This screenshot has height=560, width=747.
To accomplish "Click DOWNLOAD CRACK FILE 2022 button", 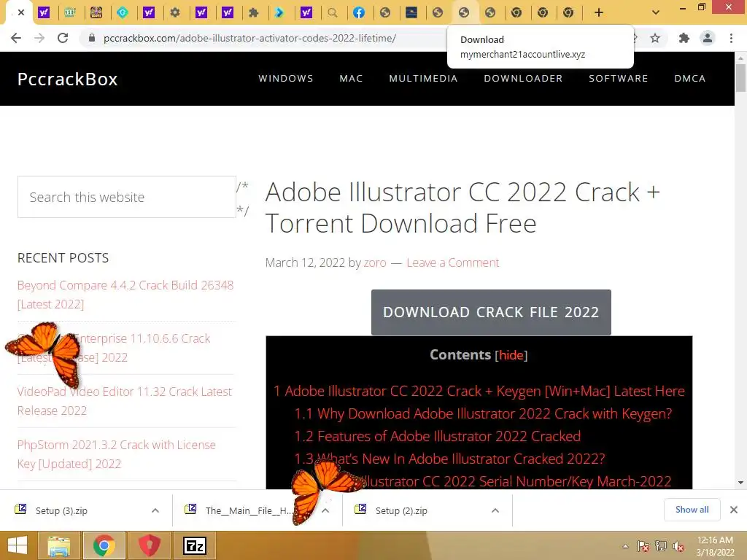I will click(491, 312).
